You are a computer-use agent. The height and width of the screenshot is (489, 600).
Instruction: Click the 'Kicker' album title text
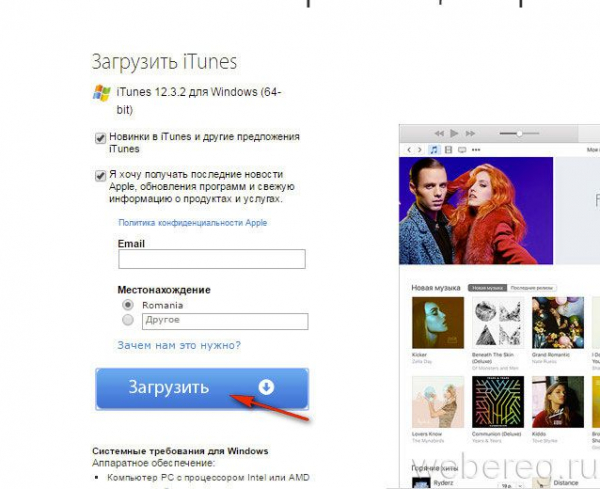[419, 355]
